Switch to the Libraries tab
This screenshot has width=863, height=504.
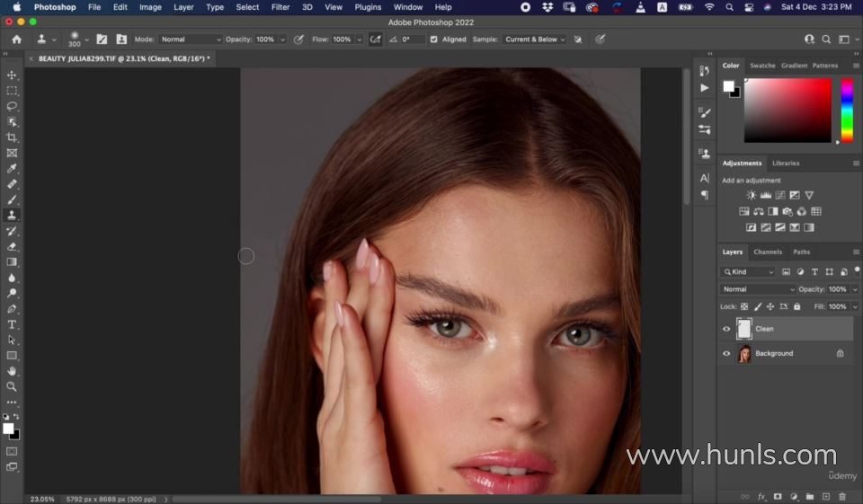click(785, 164)
